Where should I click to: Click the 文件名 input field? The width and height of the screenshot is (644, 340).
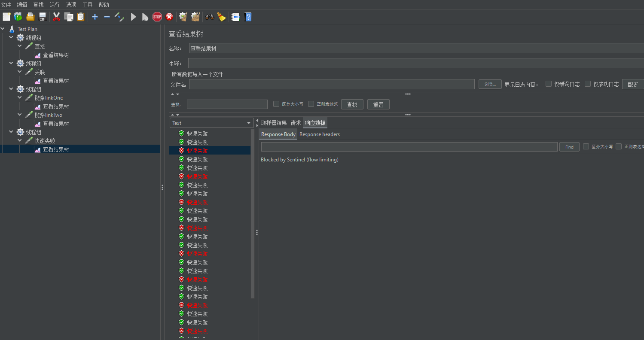331,84
